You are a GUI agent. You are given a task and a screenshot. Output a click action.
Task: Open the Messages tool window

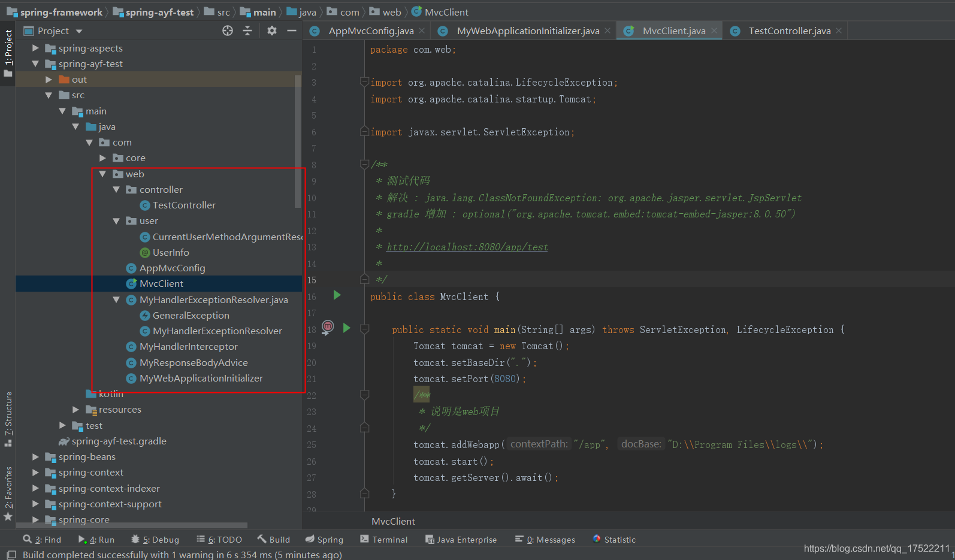click(545, 539)
